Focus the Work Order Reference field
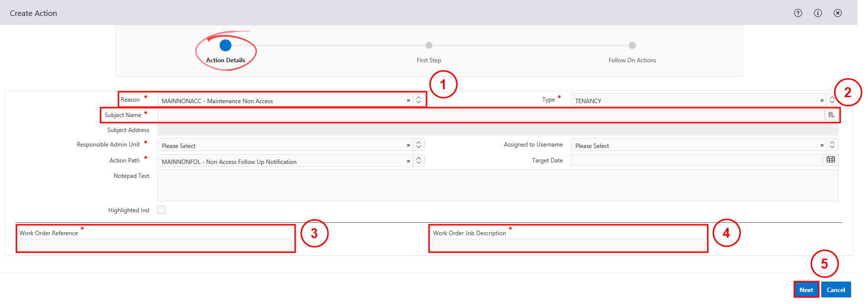The image size is (868, 304). tap(155, 245)
